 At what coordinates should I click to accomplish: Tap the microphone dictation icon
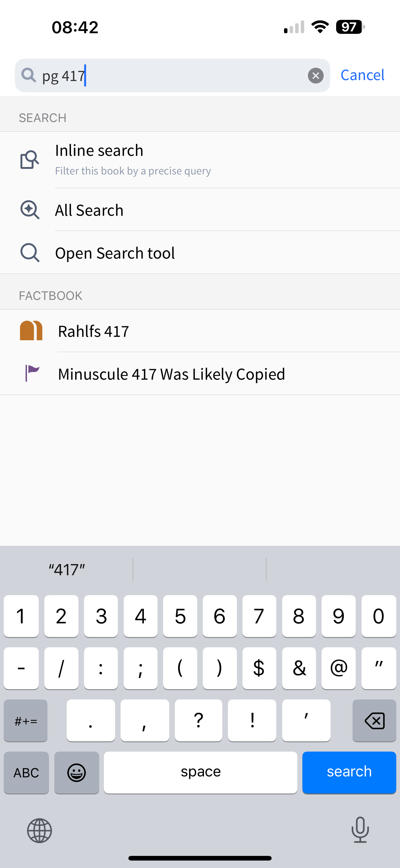coord(360,830)
